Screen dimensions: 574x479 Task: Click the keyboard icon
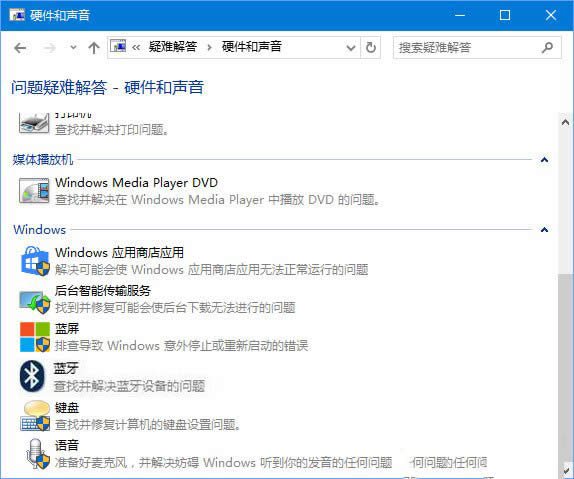(35, 416)
